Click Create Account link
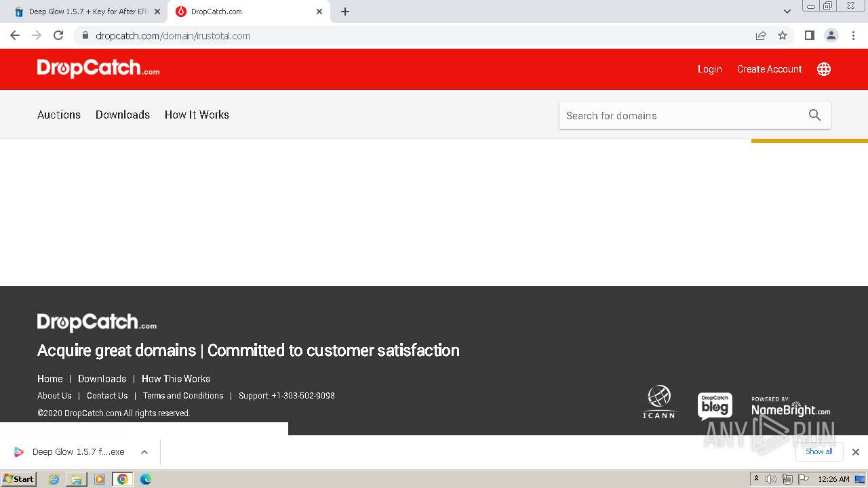This screenshot has height=488, width=868. point(770,69)
